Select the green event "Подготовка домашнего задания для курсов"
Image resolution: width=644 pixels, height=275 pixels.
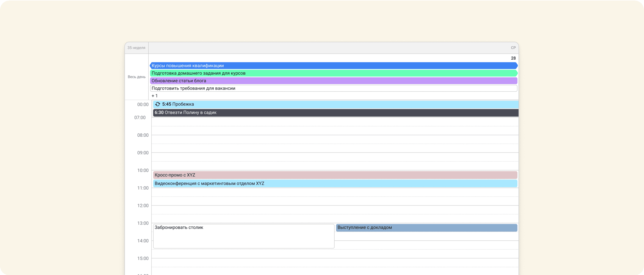pos(300,73)
